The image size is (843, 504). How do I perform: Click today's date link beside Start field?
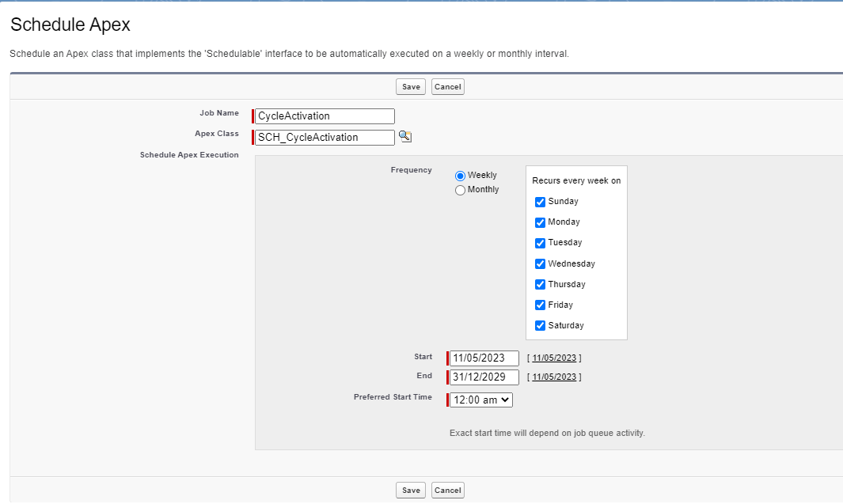click(x=554, y=358)
